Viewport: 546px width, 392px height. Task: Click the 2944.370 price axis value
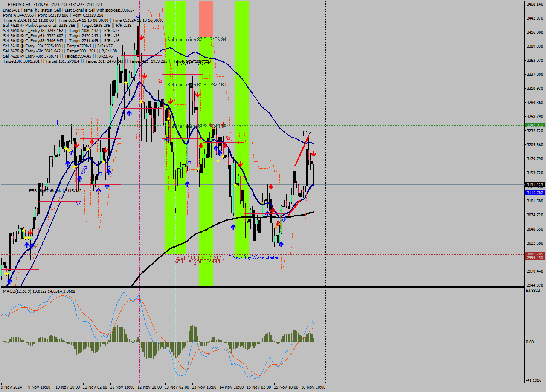click(534, 285)
